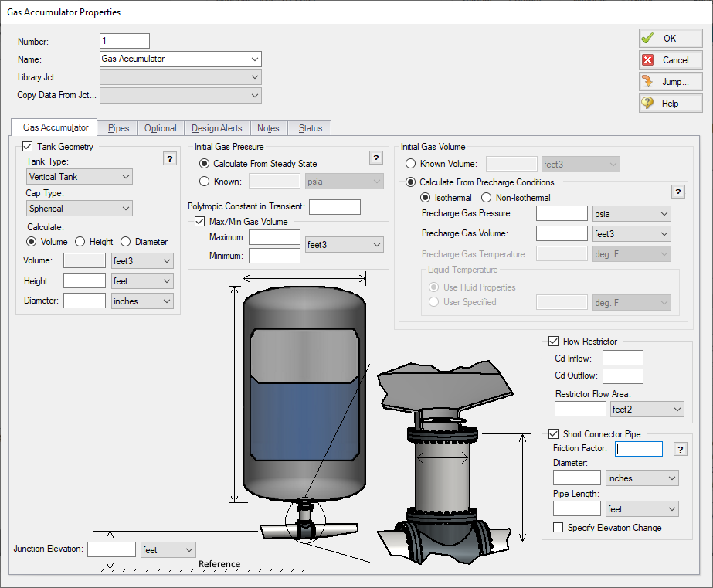Disable the Flow Restrictor checkbox
The image size is (713, 588).
click(553, 342)
